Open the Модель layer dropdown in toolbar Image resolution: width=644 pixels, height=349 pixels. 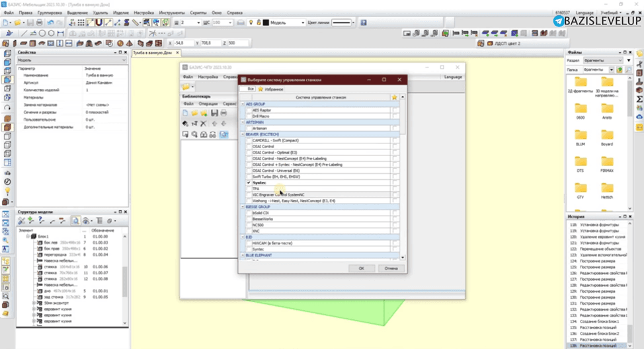click(x=302, y=22)
